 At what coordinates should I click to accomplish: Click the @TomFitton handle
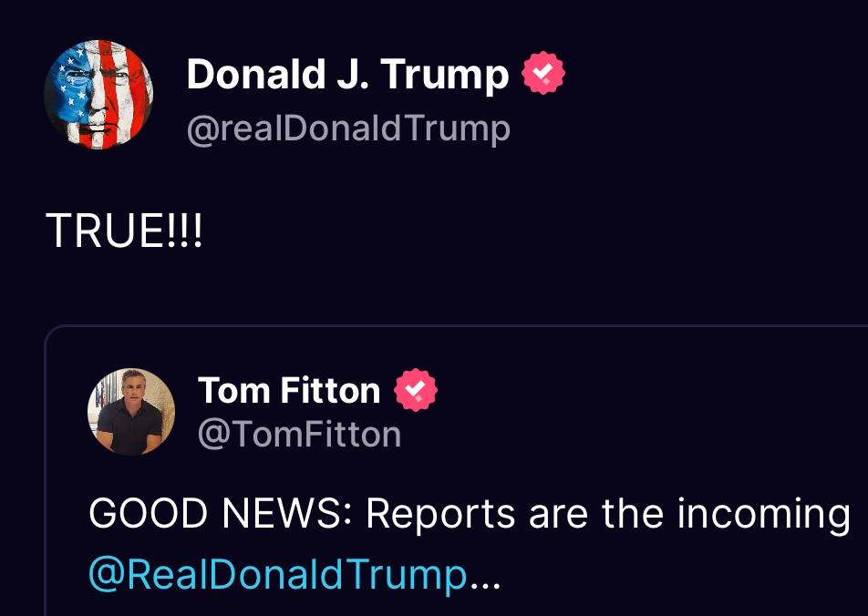[299, 434]
